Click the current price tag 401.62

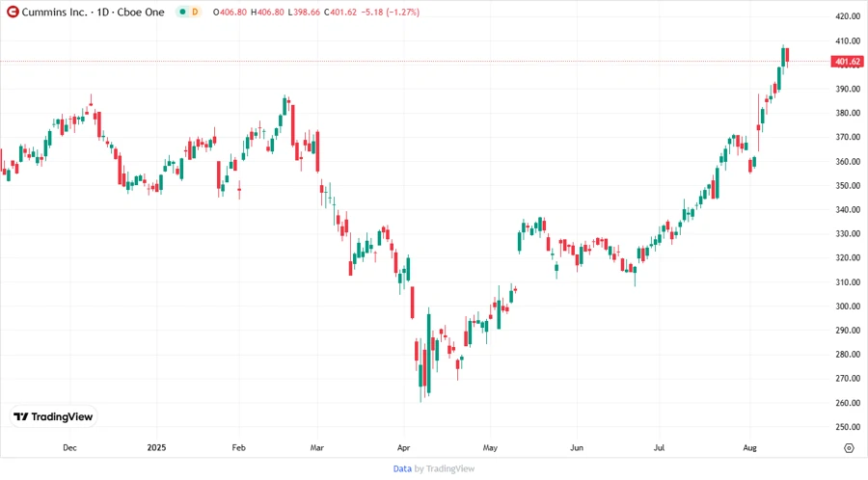pyautogui.click(x=848, y=62)
